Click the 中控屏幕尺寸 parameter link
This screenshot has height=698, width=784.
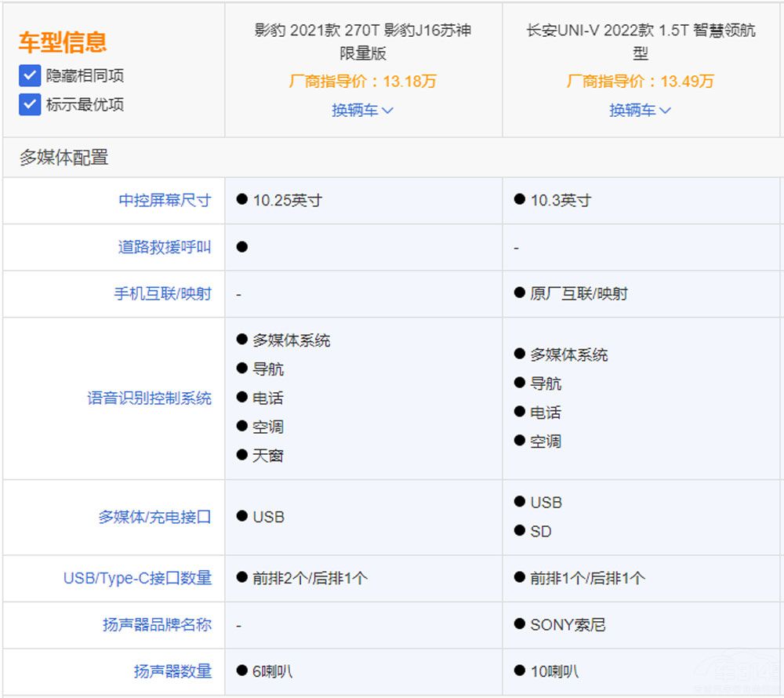tap(165, 200)
